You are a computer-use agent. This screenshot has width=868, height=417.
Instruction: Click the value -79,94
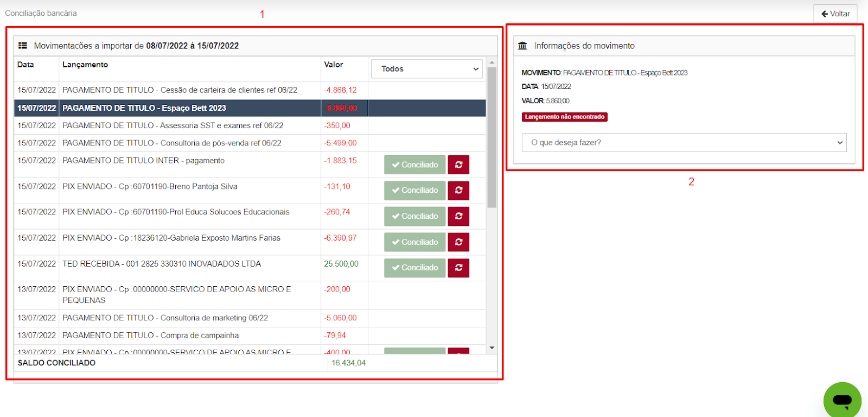(335, 336)
